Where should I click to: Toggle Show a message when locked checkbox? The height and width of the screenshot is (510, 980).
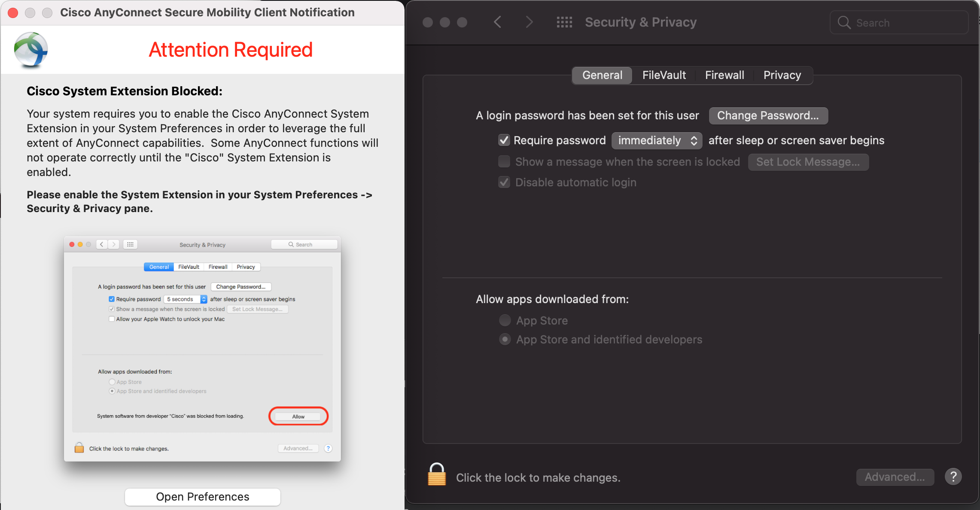tap(504, 162)
